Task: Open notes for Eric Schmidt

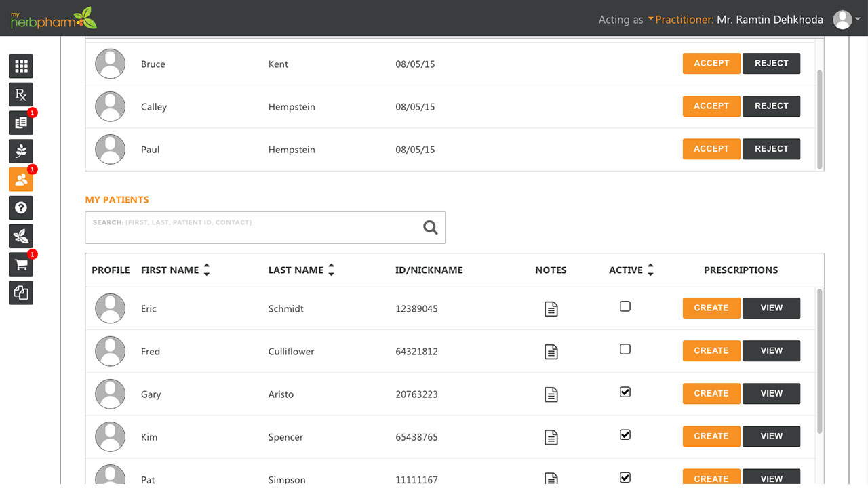Action: [x=551, y=309]
